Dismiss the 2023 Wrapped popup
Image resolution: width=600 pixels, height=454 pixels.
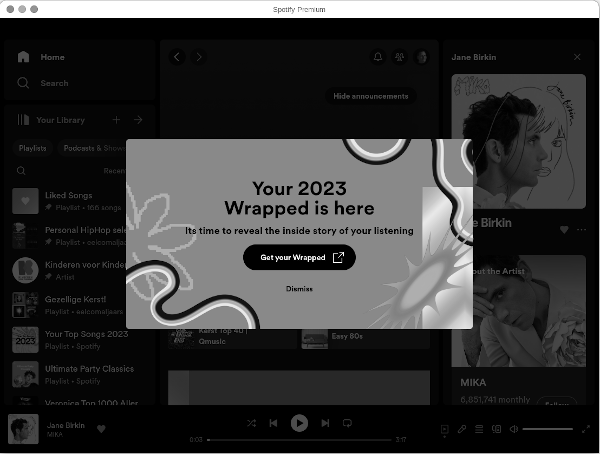click(299, 289)
